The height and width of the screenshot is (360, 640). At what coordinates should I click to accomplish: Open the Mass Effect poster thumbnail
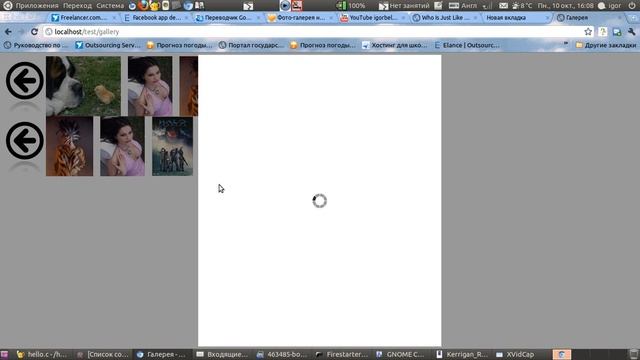[172, 146]
